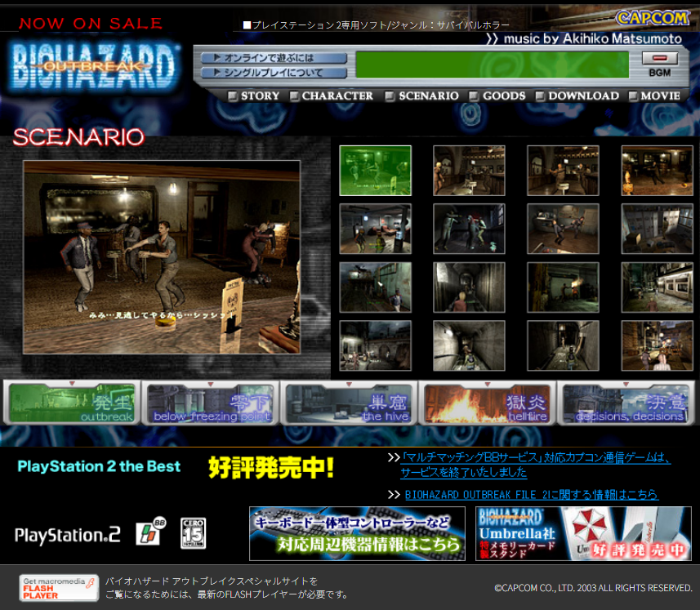Select the 獄炎 hellfire scenario tab
Image resolution: width=700 pixels, height=610 pixels.
(487, 403)
